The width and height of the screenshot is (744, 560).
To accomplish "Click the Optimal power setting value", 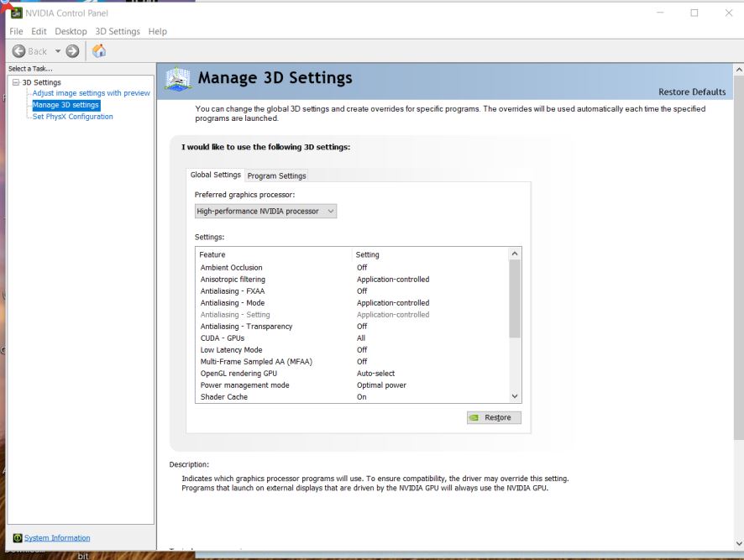I will 381,385.
